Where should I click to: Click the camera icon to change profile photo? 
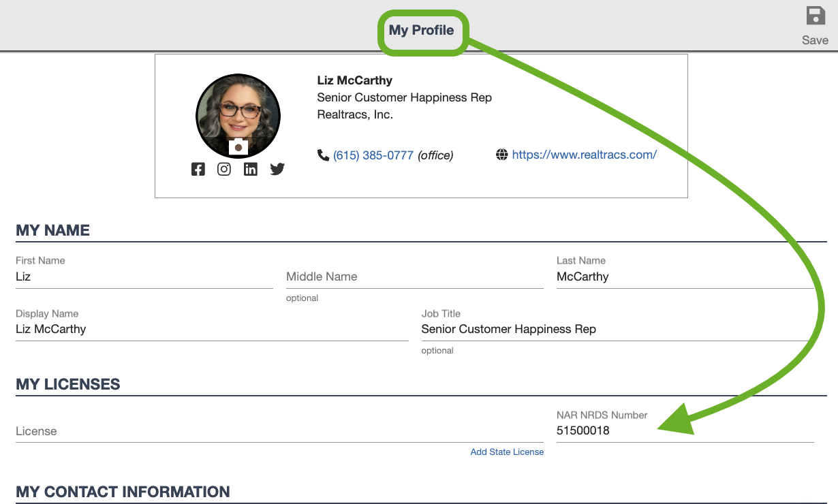pos(238,146)
